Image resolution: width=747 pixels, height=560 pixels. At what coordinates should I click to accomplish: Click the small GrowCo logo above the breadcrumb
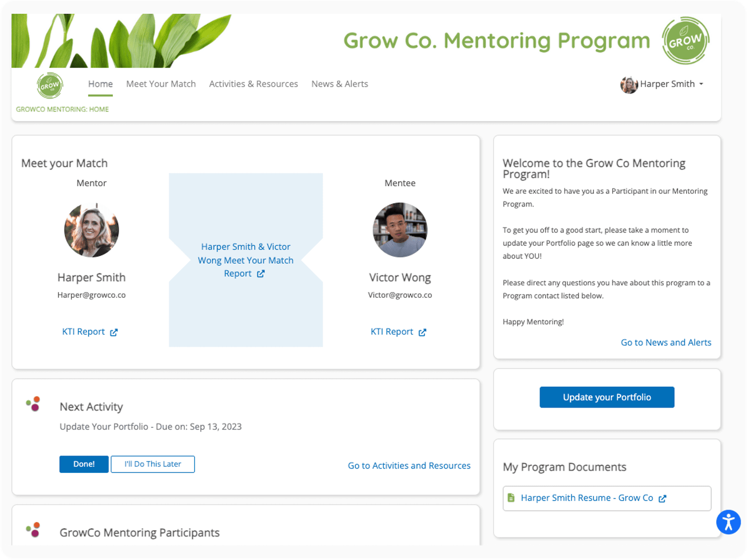click(x=50, y=86)
